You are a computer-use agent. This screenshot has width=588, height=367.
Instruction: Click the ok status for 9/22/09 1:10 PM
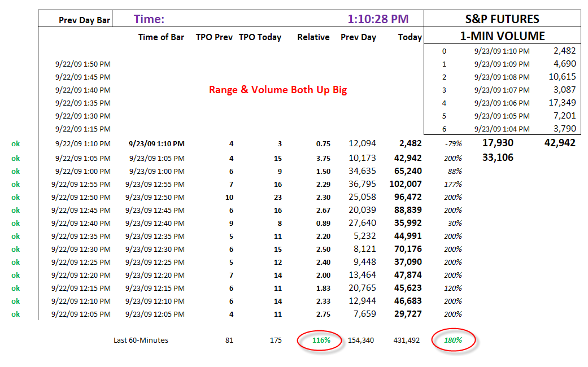[15, 143]
